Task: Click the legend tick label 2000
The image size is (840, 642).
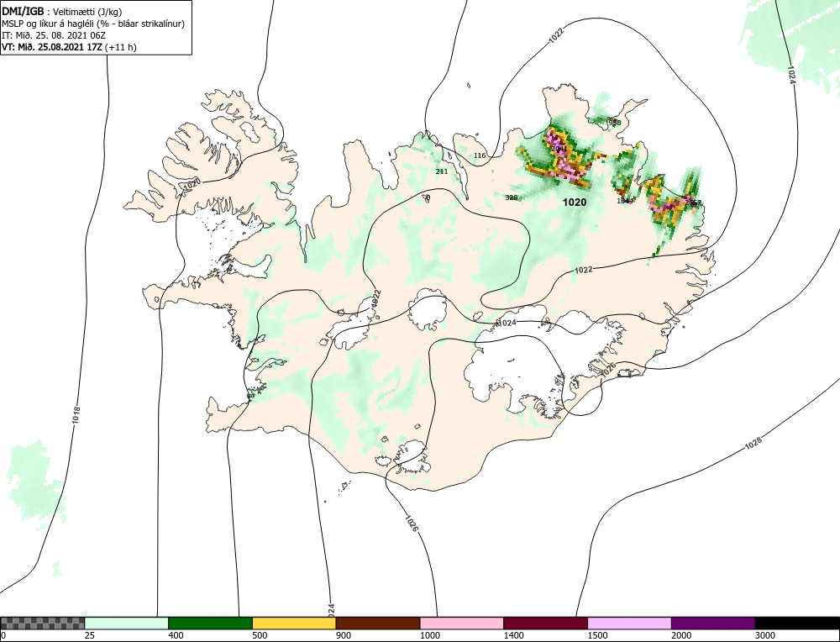Action: pos(681,635)
